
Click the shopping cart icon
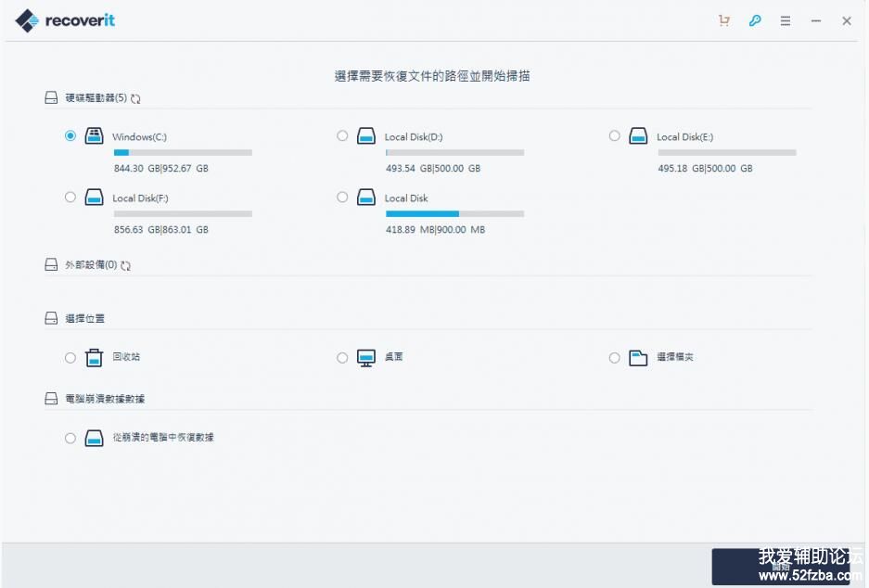point(724,20)
